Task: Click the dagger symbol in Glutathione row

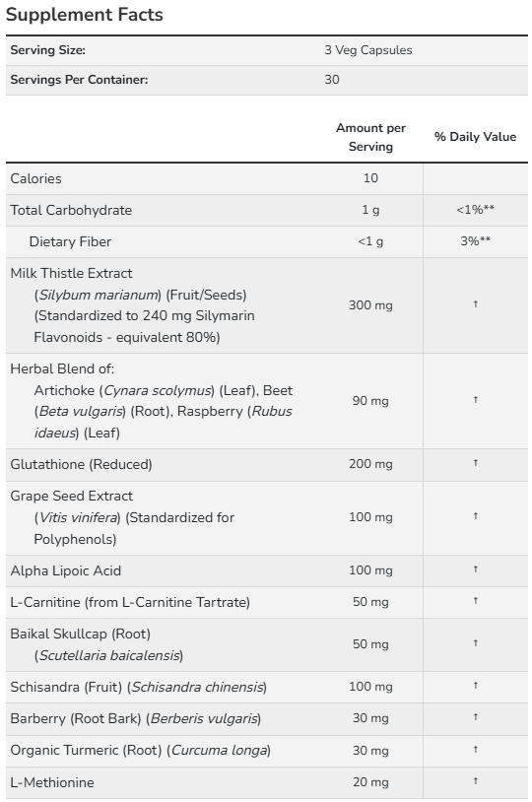Action: tap(475, 463)
